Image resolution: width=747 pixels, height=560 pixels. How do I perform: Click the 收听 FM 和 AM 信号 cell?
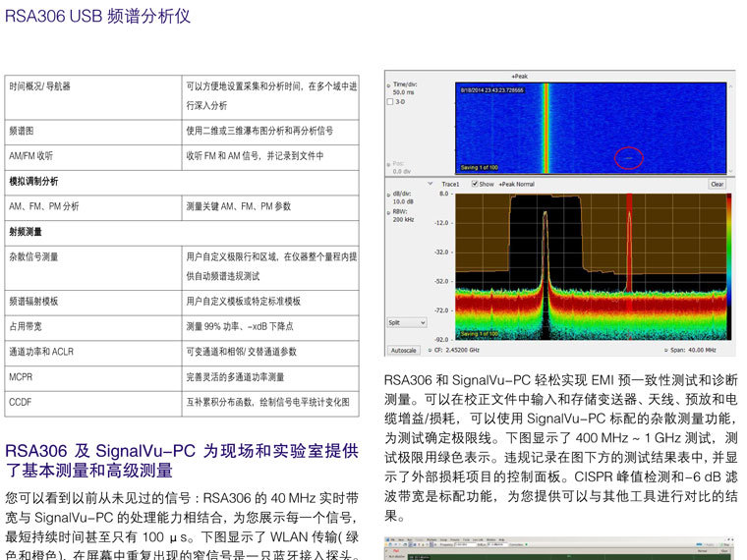270,157
